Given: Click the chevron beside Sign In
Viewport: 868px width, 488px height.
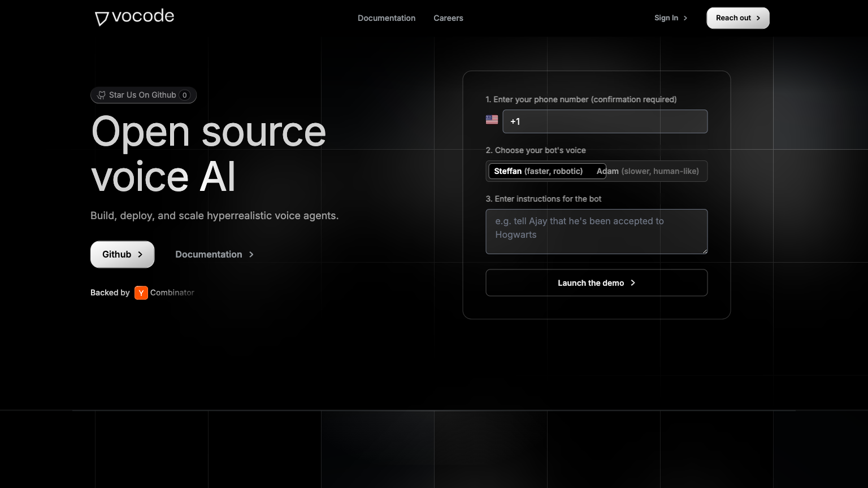Looking at the screenshot, I should pyautogui.click(x=685, y=18).
